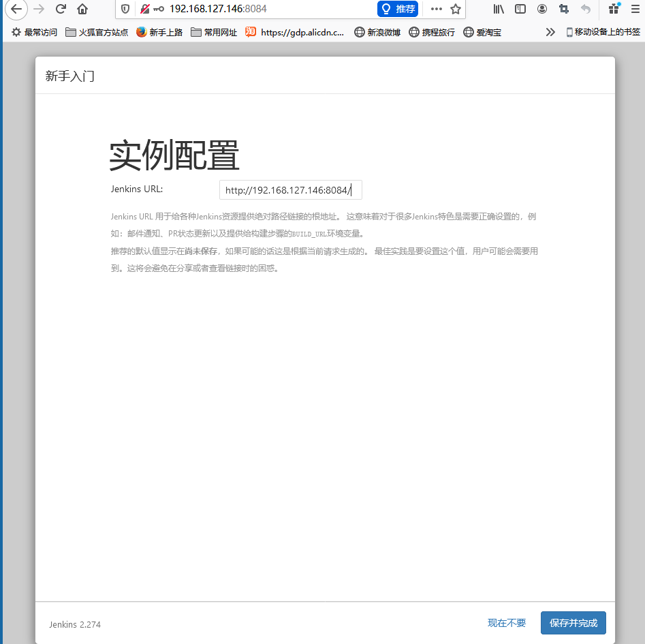Bookmark this page with the star icon
This screenshot has width=645, height=644.
coord(456,10)
